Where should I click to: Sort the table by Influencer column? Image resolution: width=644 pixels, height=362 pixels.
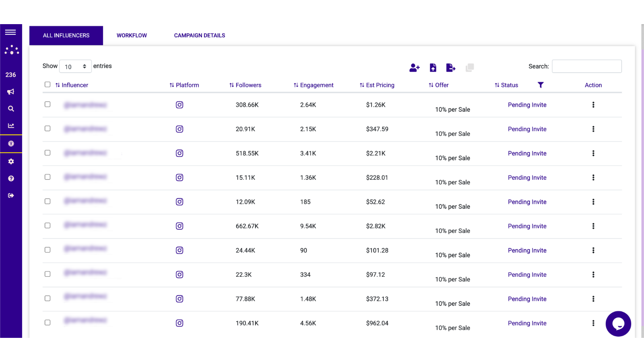click(72, 85)
